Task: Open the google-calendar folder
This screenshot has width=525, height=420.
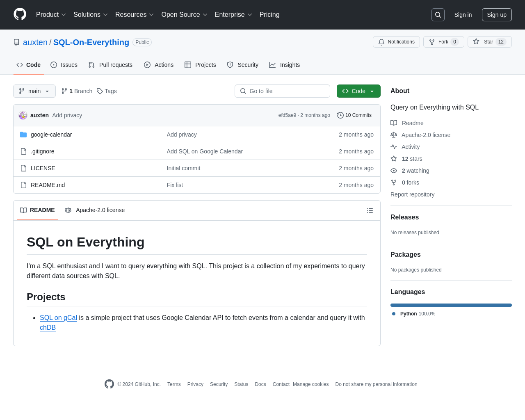Action: pos(51,135)
